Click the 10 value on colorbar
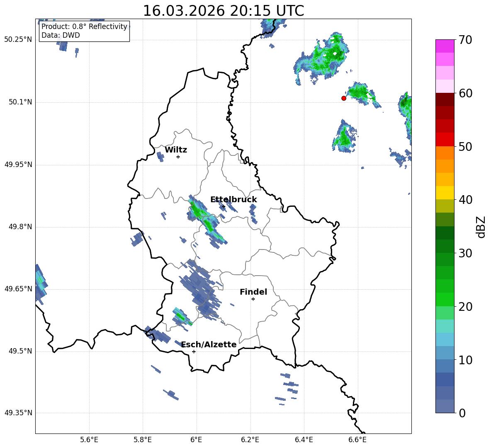491x448 pixels. tap(465, 360)
